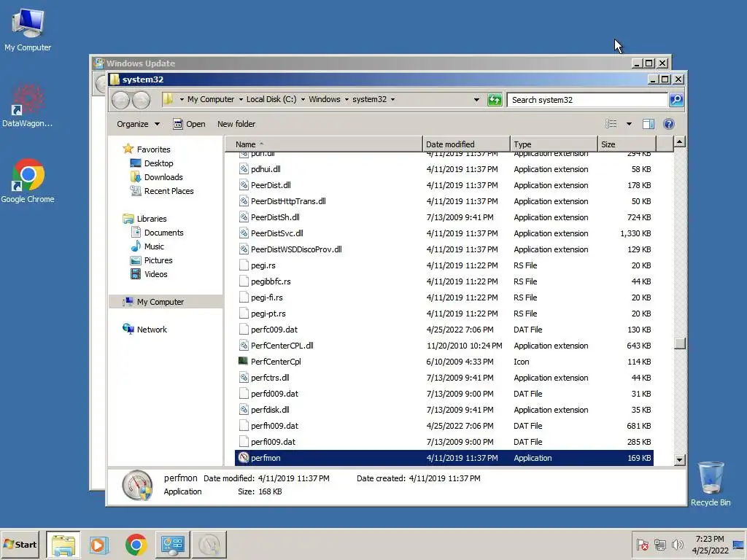This screenshot has width=747, height=560.
Task: Expand the root breadcrumb arrow beside folder icon
Action: click(x=182, y=99)
